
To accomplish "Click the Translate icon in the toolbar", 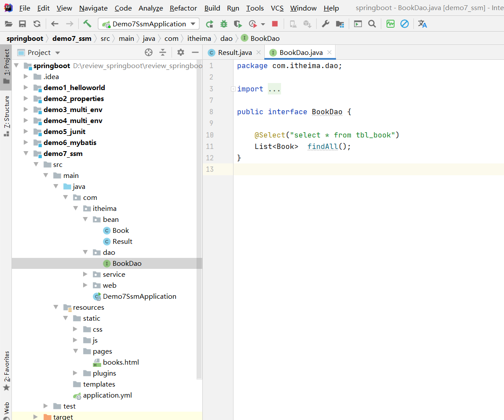I will coord(422,24).
